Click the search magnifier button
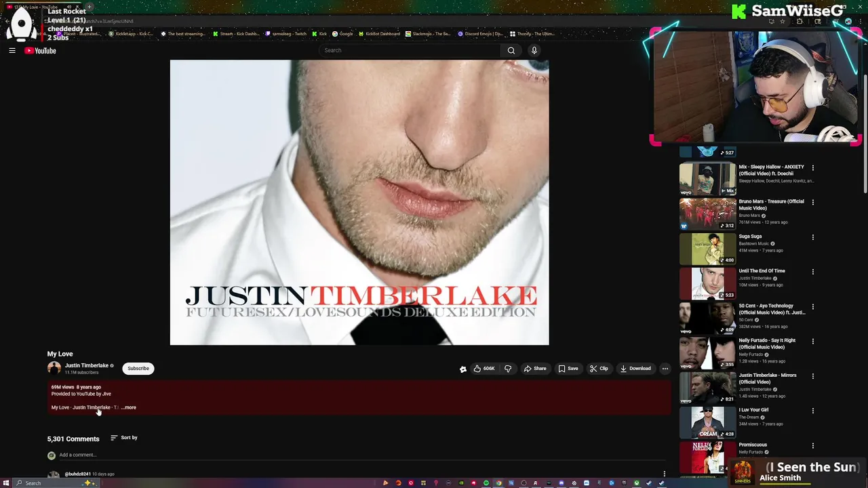This screenshot has width=868, height=488. click(511, 50)
